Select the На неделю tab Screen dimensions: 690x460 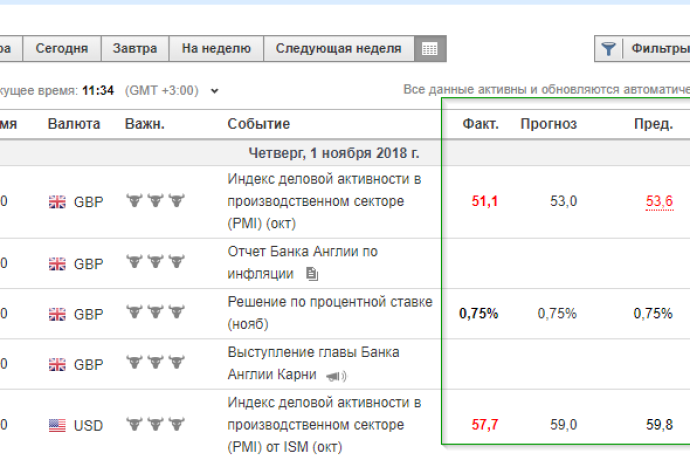216,48
